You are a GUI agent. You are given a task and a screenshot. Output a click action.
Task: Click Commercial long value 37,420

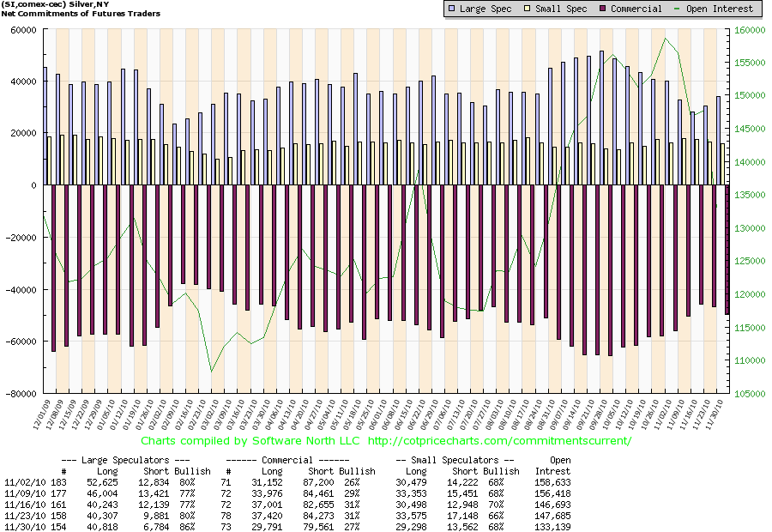tap(268, 516)
